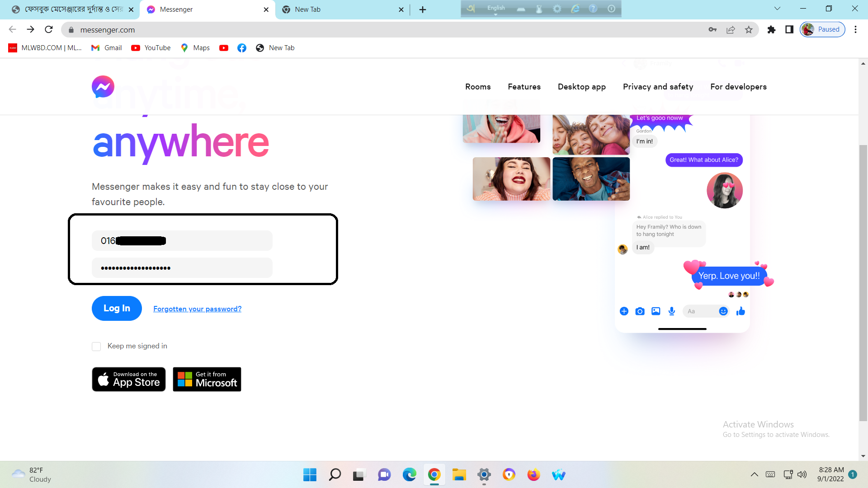The image size is (868, 488).
Task: Show hidden system tray icons
Action: 754,474
